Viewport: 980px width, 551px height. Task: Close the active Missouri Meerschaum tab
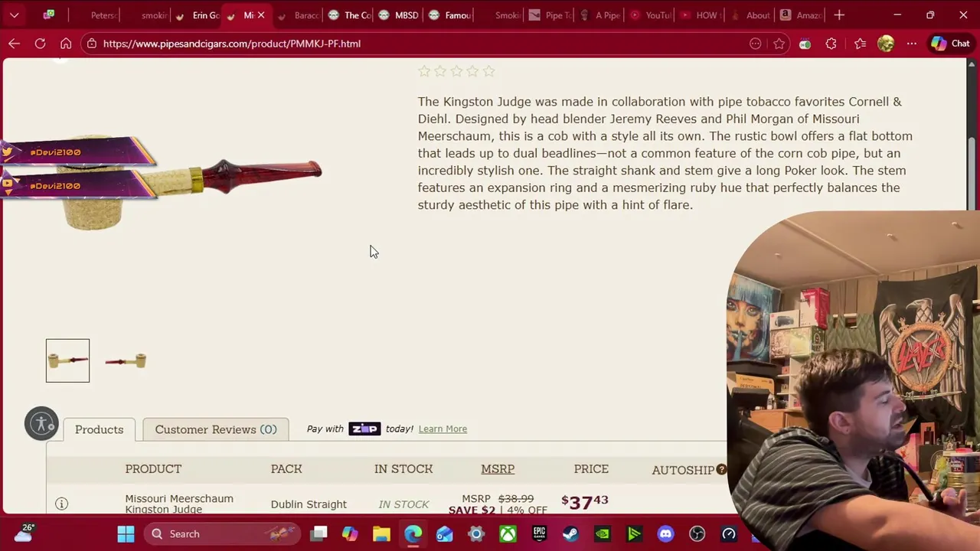(x=260, y=15)
